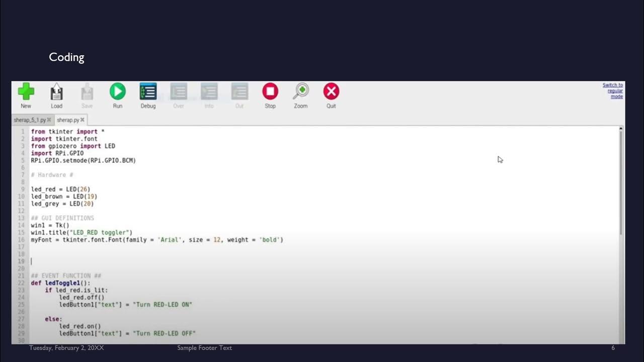
Task: Stop execution with red Stop icon
Action: [x=270, y=96]
